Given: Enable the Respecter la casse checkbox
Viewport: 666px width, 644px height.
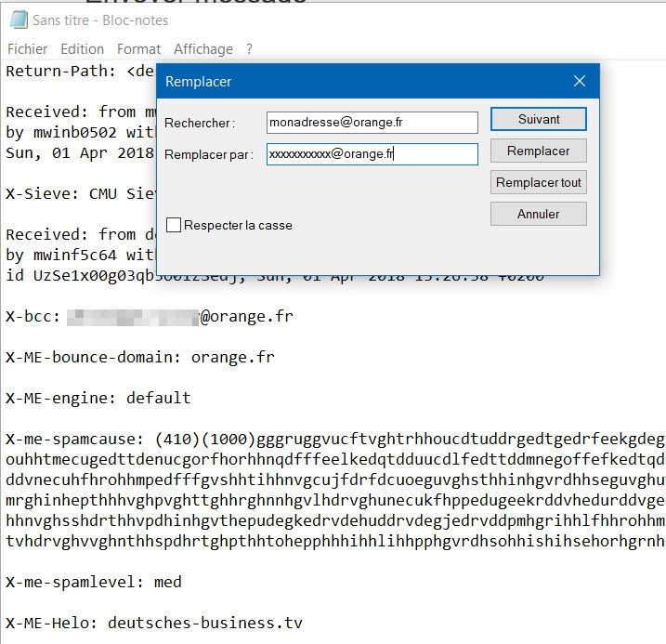Looking at the screenshot, I should 174,225.
